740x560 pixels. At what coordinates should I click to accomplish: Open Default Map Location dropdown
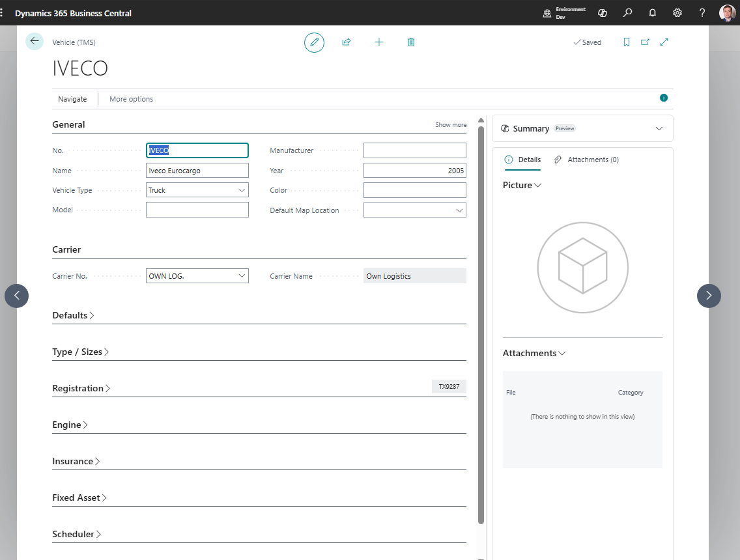click(459, 210)
